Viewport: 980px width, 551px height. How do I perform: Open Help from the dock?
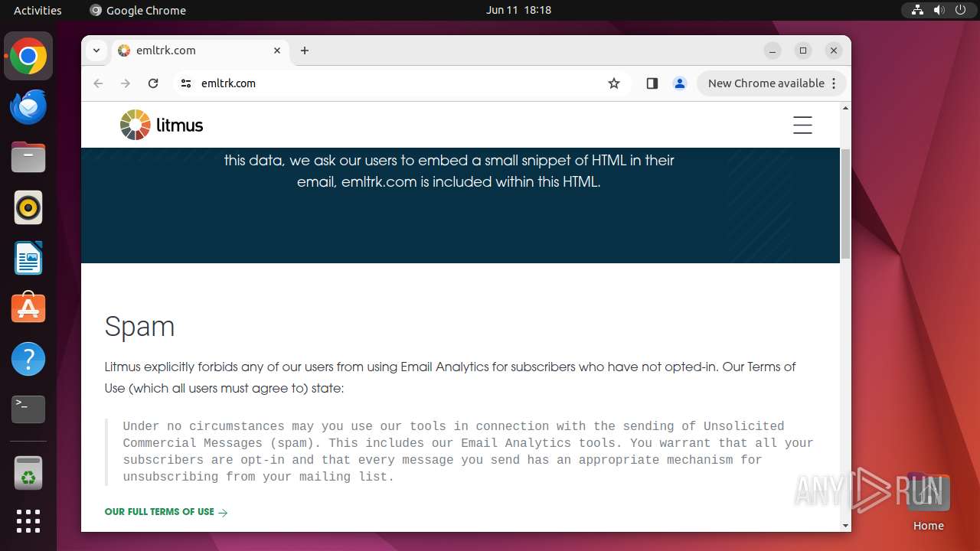pos(28,359)
